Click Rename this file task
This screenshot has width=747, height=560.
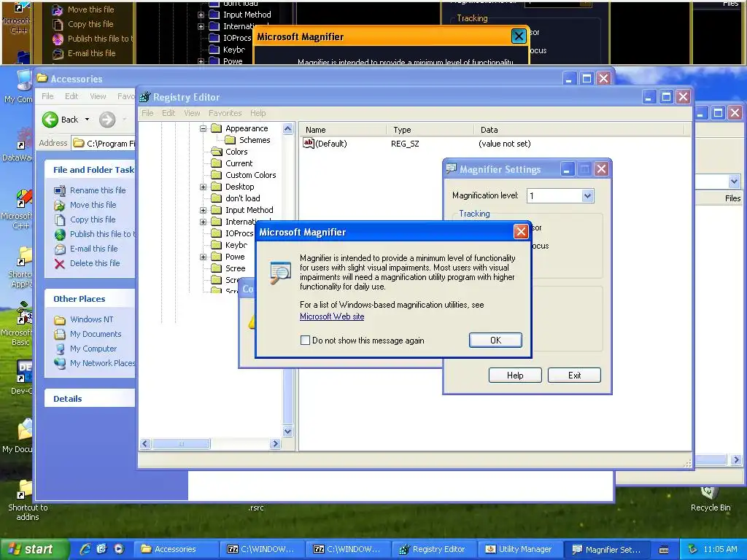98,190
